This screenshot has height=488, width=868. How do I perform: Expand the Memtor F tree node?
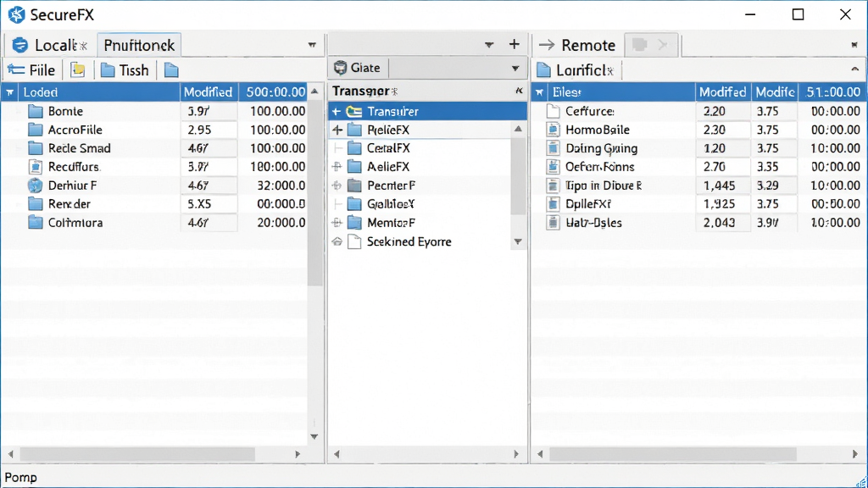337,223
